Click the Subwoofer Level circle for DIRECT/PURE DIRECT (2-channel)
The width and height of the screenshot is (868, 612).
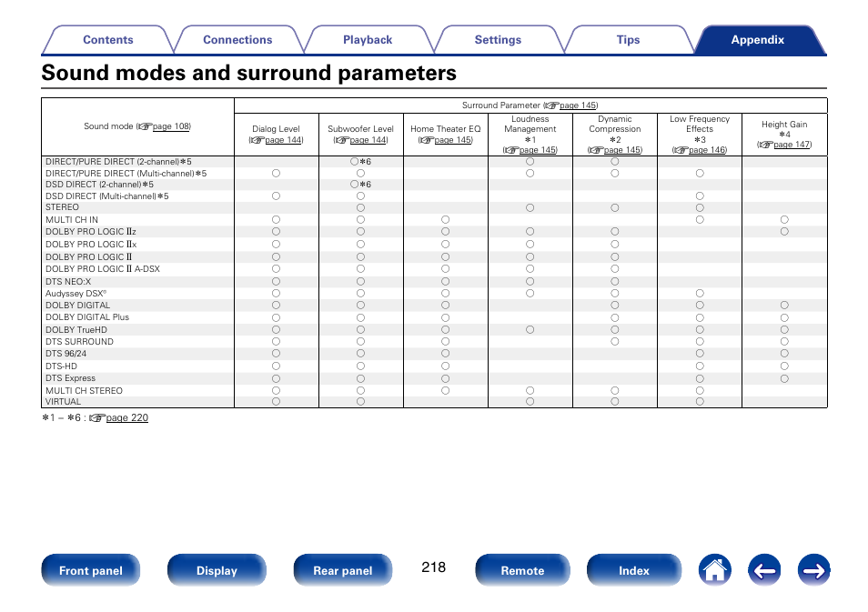(354, 162)
